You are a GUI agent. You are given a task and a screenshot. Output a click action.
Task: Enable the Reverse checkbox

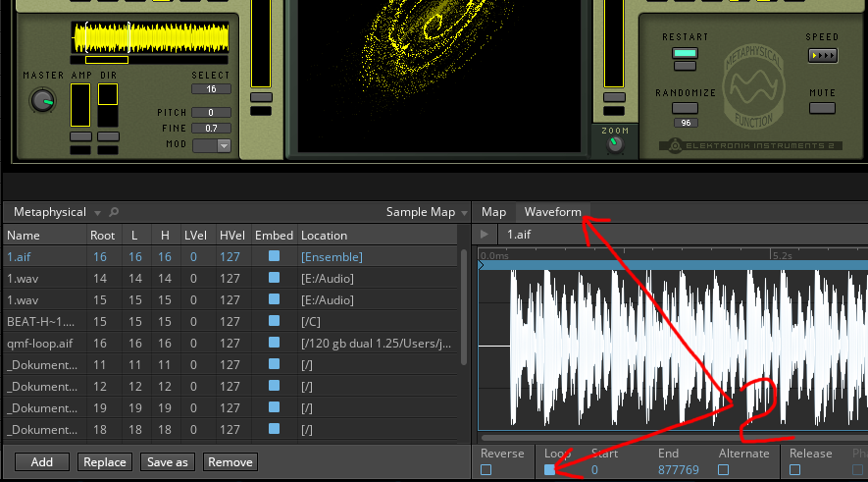[486, 470]
